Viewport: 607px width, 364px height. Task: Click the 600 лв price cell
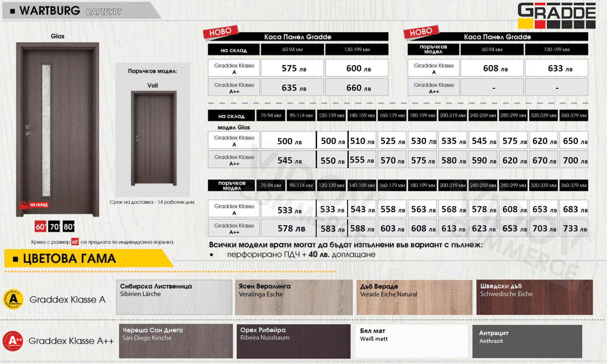[357, 68]
